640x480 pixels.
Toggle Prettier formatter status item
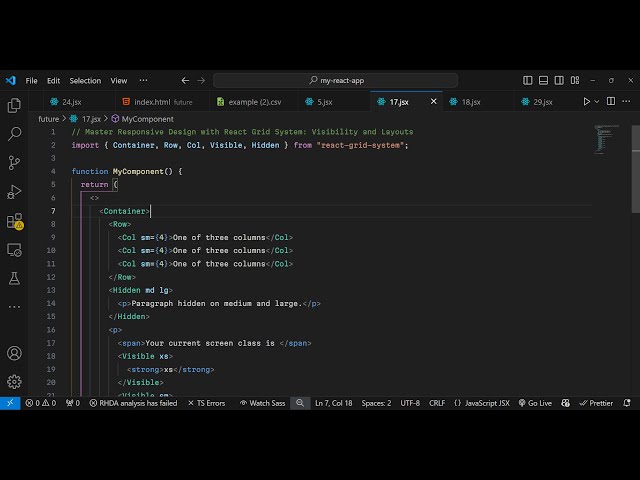click(596, 403)
